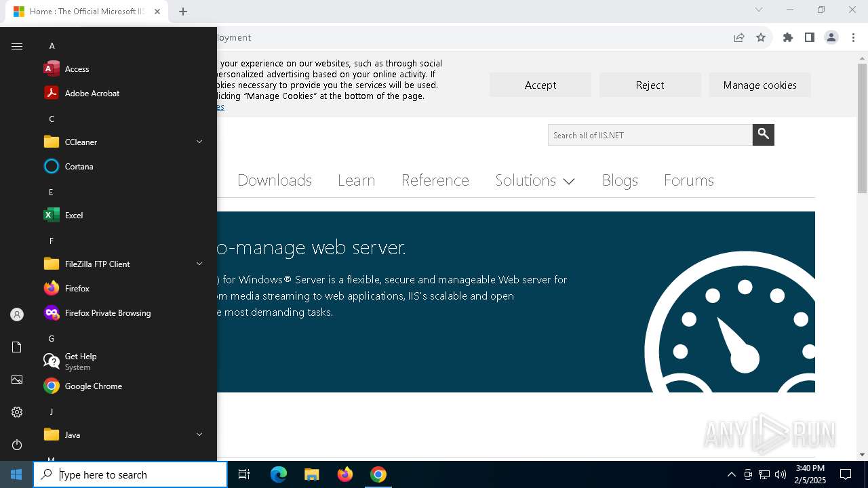Open the Learn nav item
Viewport: 868px width, 488px height.
tap(356, 180)
